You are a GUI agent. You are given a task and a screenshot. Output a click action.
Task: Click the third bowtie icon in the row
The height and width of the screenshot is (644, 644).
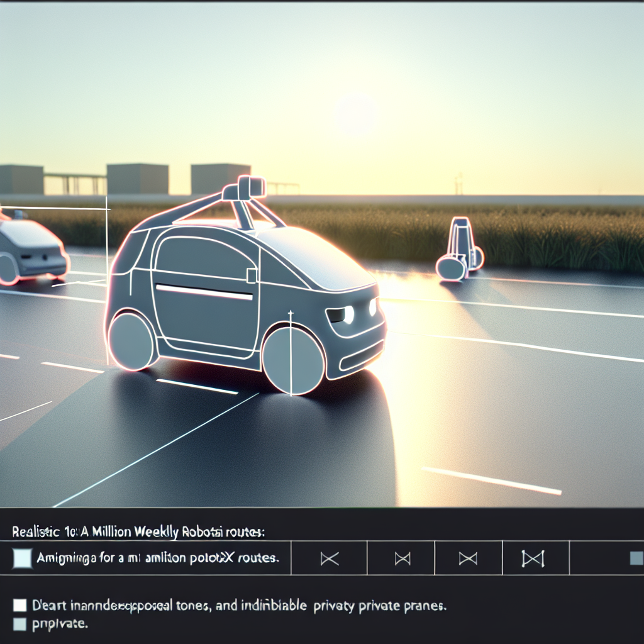(x=468, y=558)
